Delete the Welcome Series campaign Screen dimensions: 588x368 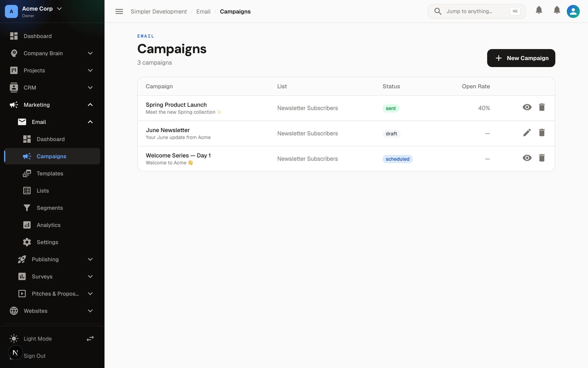click(x=542, y=158)
